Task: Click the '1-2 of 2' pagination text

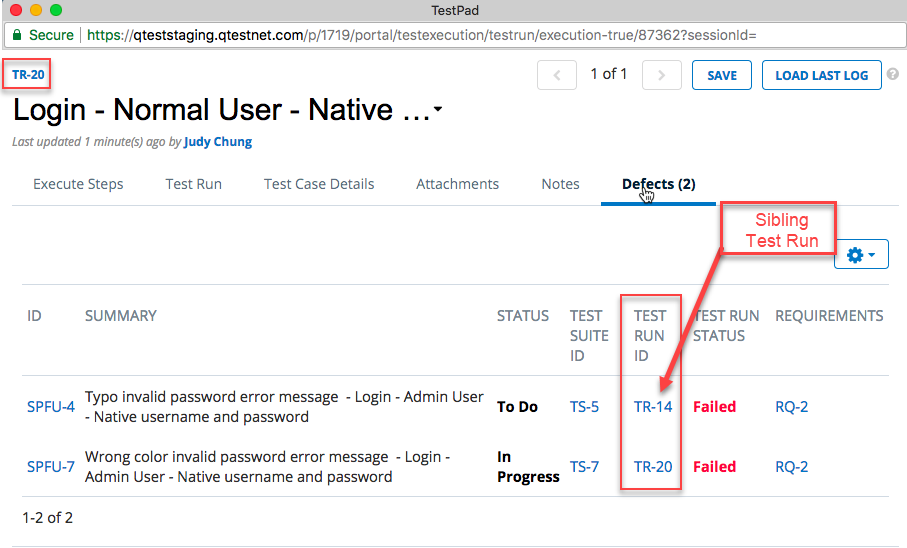Action: [47, 517]
